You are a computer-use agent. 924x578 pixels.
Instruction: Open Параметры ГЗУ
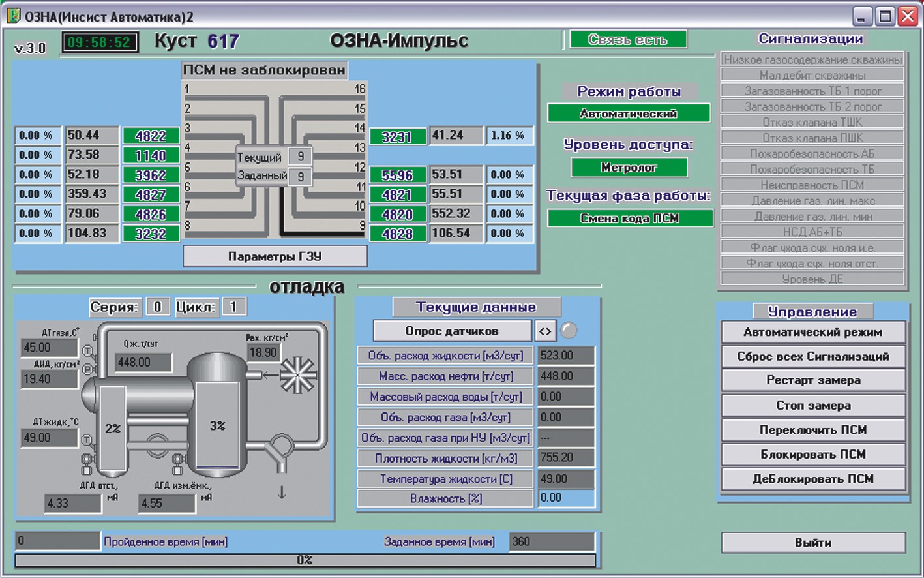point(275,256)
